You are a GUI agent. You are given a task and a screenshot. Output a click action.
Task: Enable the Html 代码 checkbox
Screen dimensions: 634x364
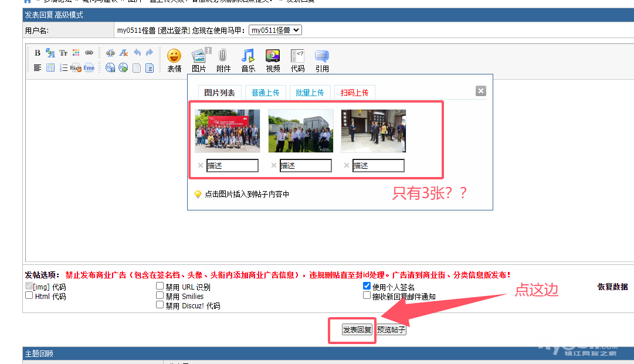(x=29, y=296)
